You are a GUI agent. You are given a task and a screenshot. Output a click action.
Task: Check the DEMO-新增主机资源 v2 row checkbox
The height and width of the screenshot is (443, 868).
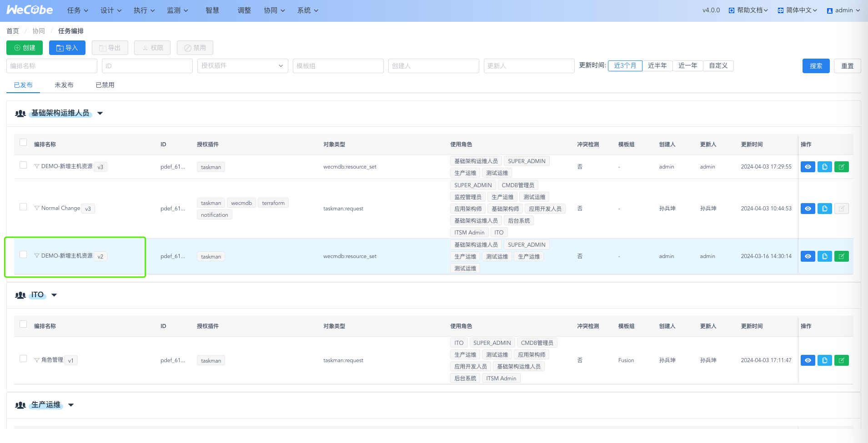tap(23, 254)
